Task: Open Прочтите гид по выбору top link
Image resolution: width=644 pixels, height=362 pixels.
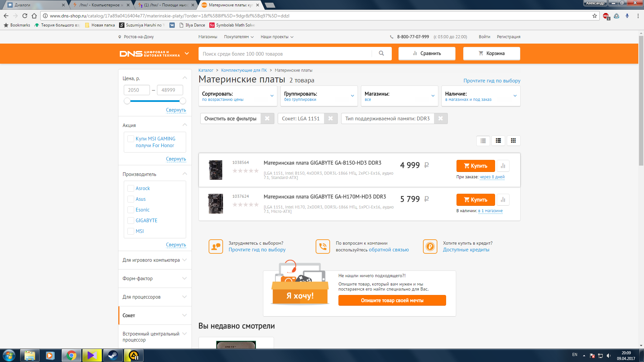Action: click(492, 81)
